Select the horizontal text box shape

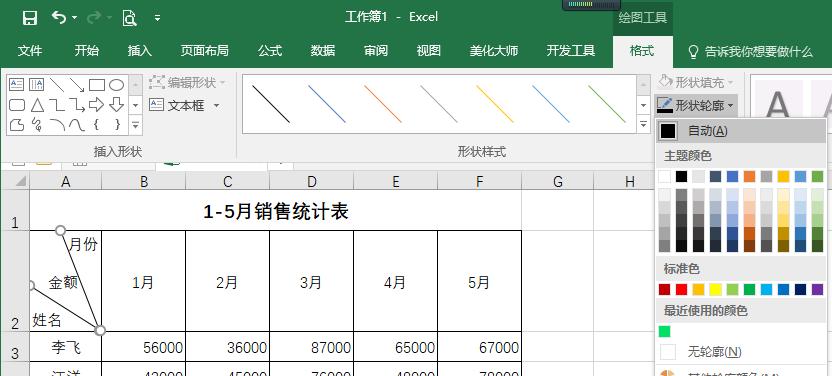click(16, 85)
